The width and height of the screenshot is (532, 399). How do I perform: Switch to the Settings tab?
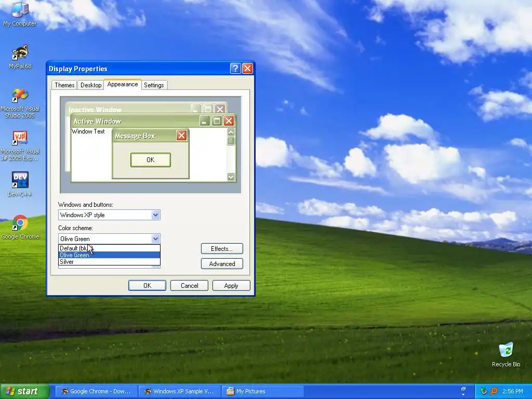pyautogui.click(x=154, y=85)
